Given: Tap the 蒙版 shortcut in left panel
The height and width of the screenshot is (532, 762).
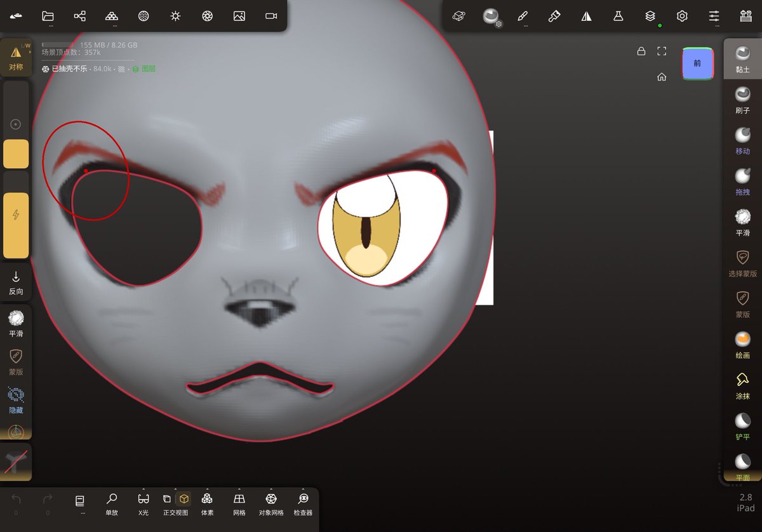Looking at the screenshot, I should coord(16,362).
